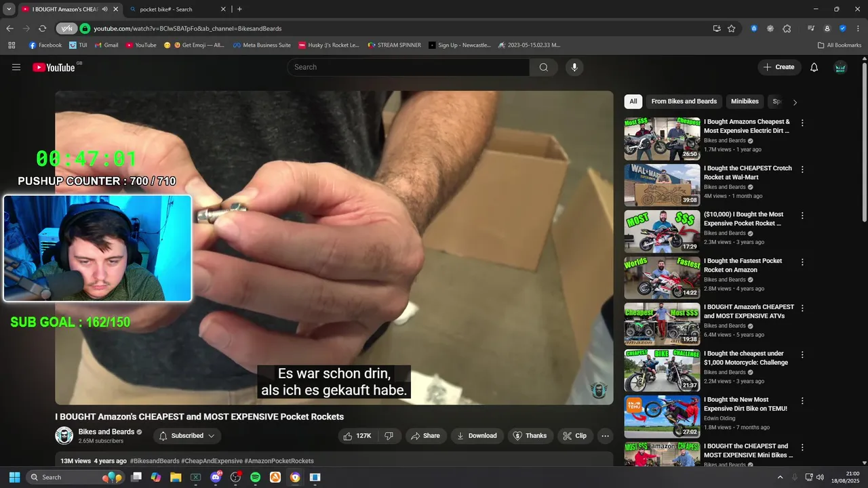Open the account avatar menu
Viewport: 868px width, 488px height.
pos(840,67)
